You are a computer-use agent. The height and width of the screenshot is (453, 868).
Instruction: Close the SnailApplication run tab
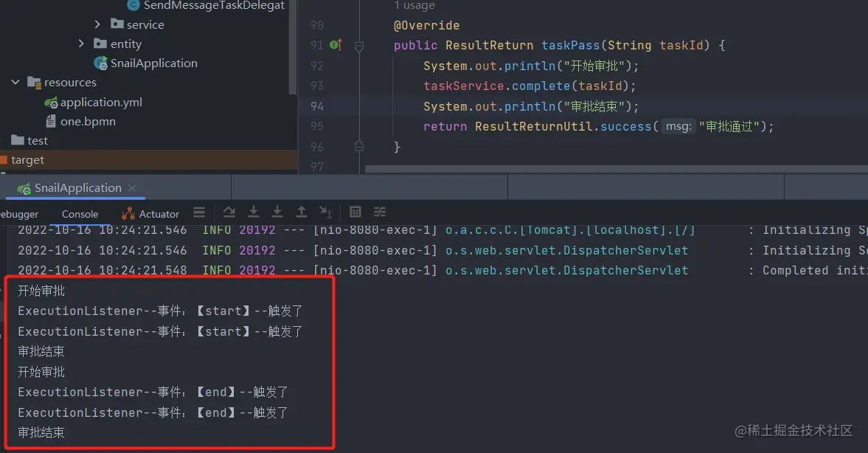[x=132, y=188]
